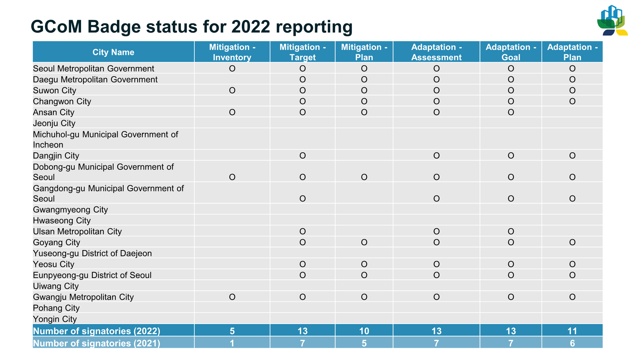The height and width of the screenshot is (364, 635).
Task: Click Dangjin City's Adaptation Assessment 'O' mark
Action: pos(436,156)
